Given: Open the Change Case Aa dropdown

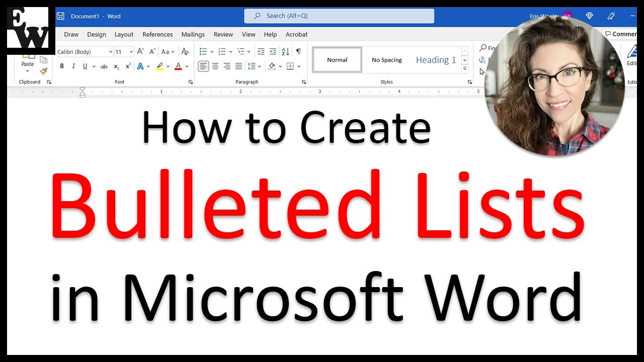Looking at the screenshot, I should coord(168,52).
